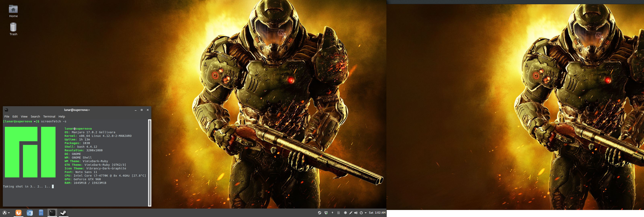The image size is (644, 217).
Task: Open the file manager cabinet icon
Action: 41,213
